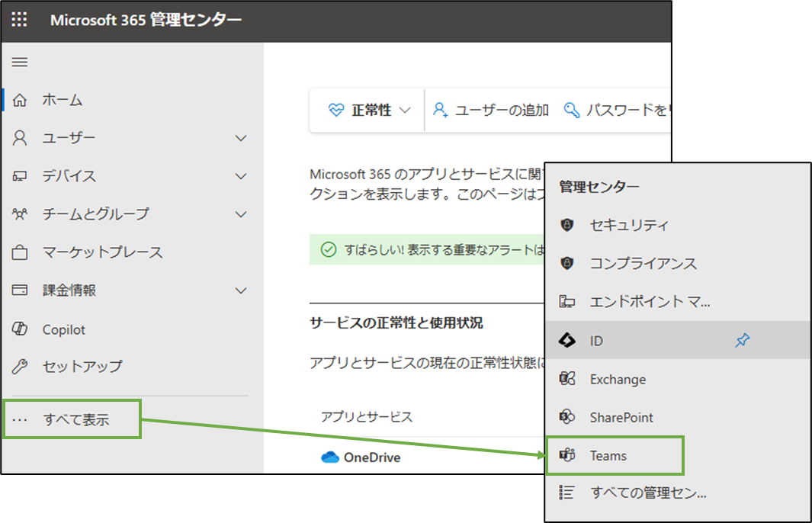Click the Marketplace shopping bag icon
This screenshot has width=812, height=523.
tap(20, 252)
